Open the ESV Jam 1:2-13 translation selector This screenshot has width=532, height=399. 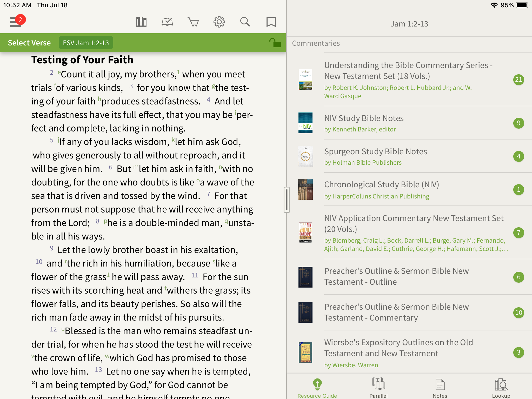coord(86,43)
